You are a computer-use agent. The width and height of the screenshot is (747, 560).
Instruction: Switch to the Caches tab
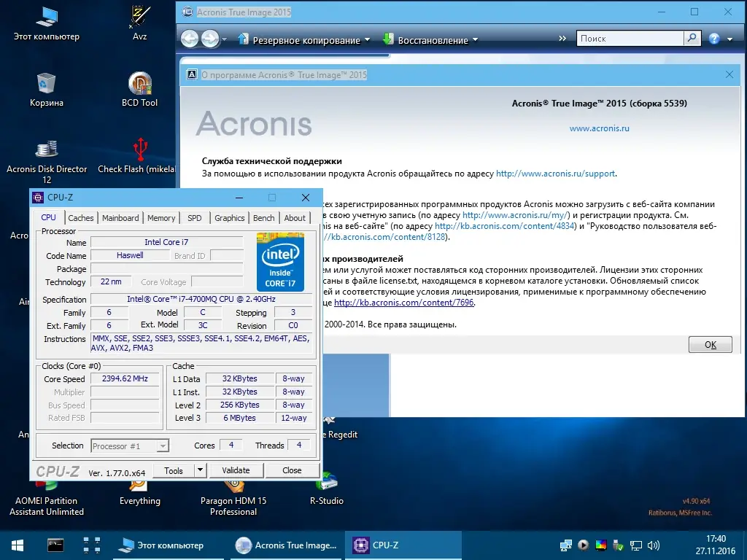(80, 218)
